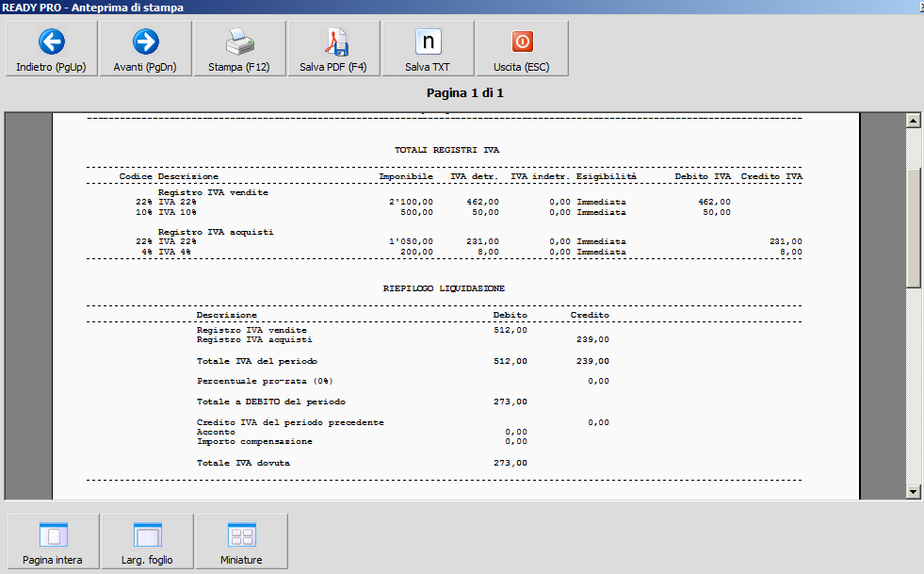This screenshot has height=574, width=924.
Task: Click 'Registro IVA acquisti' in totals table
Action: pyautogui.click(x=215, y=232)
